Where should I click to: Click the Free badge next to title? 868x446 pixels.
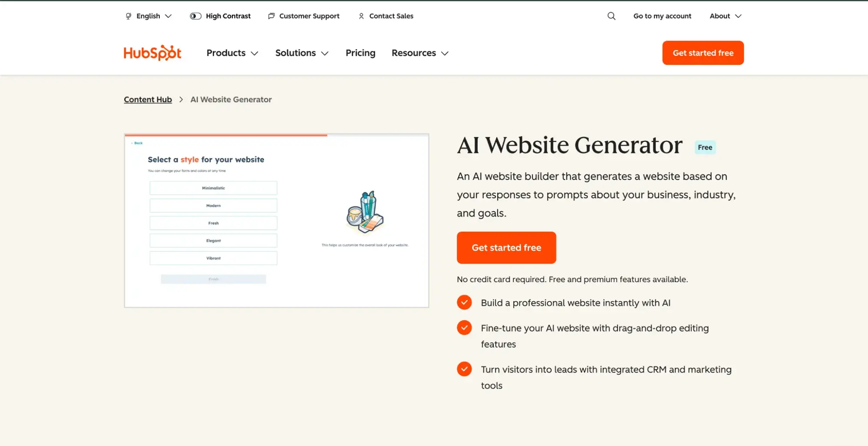tap(705, 147)
